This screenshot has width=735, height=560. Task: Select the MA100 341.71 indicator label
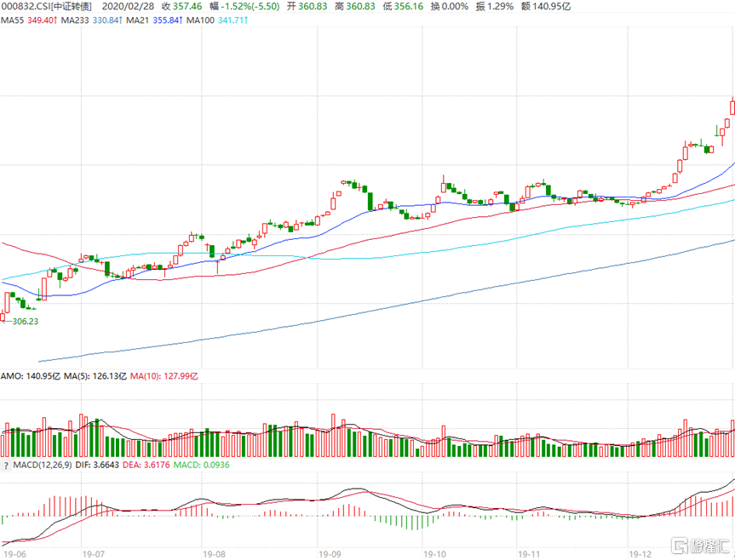(x=217, y=20)
